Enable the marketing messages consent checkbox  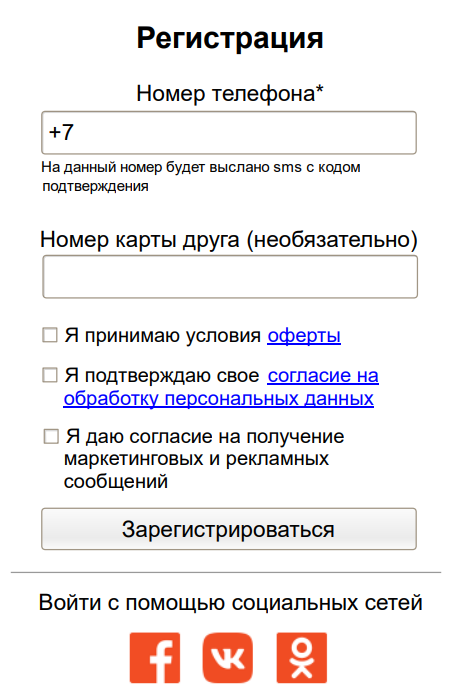[51, 436]
